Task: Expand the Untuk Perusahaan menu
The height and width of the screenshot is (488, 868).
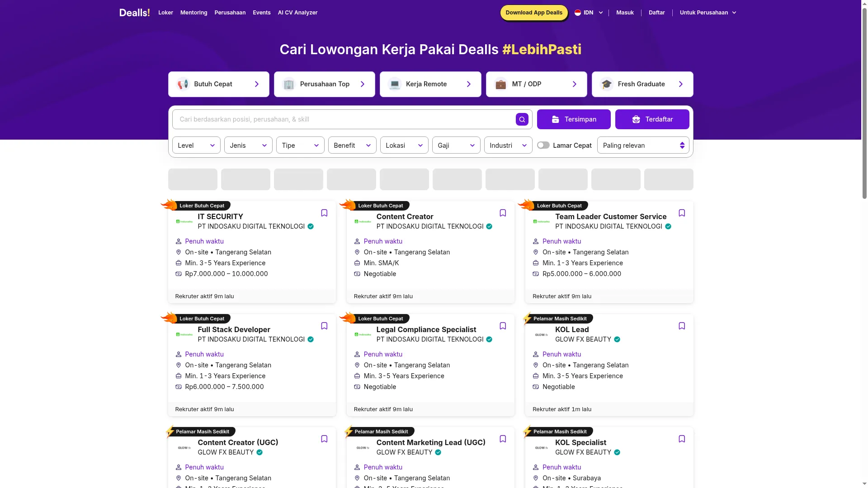Action: coord(708,13)
